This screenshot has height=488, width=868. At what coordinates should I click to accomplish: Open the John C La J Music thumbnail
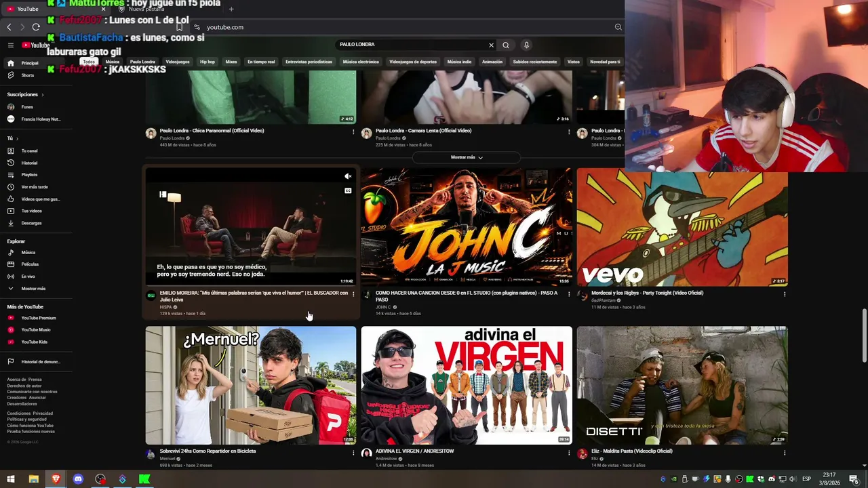coord(467,227)
